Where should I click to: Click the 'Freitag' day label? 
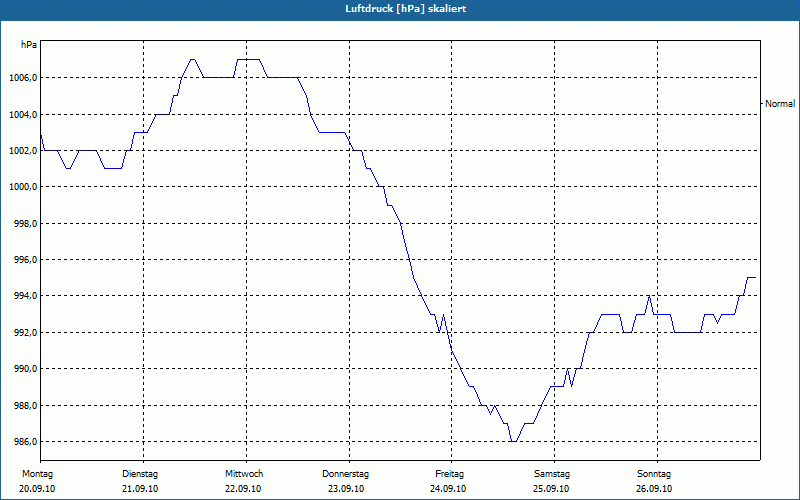pos(449,474)
